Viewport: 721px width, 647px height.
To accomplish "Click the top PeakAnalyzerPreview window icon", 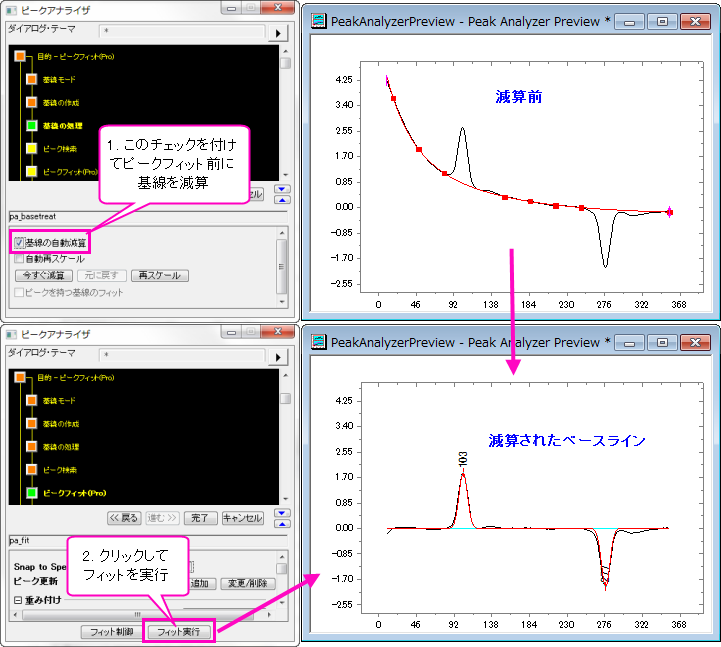I will coord(318,21).
